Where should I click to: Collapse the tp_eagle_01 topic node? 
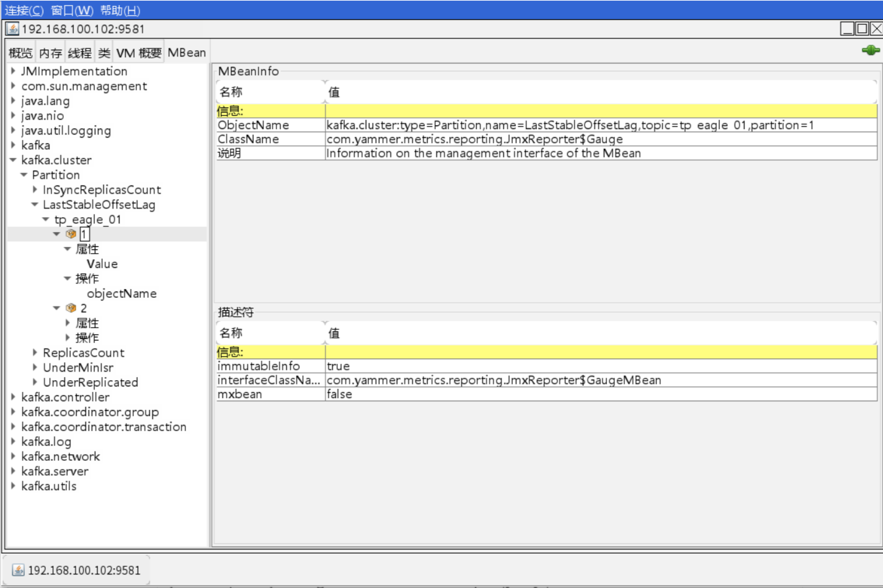(45, 219)
